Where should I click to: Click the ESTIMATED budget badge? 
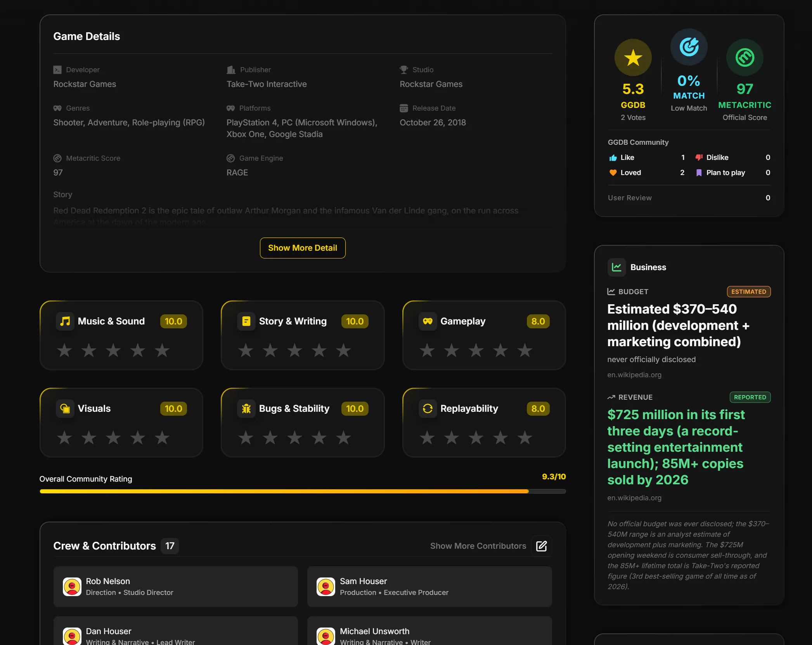pos(749,292)
